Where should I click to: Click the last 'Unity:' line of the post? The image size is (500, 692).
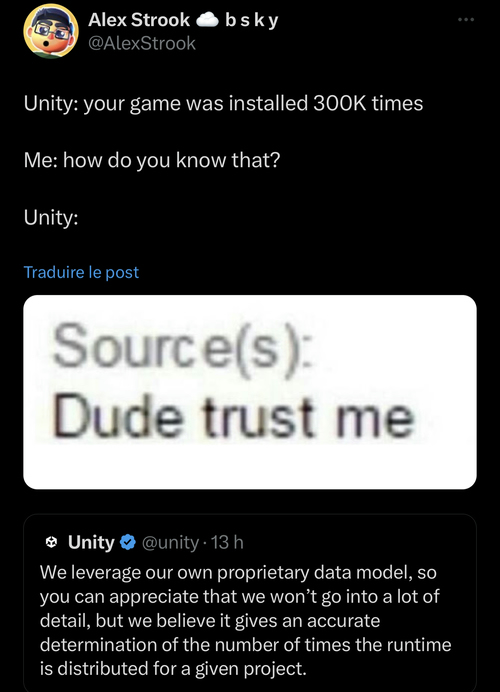[51, 217]
